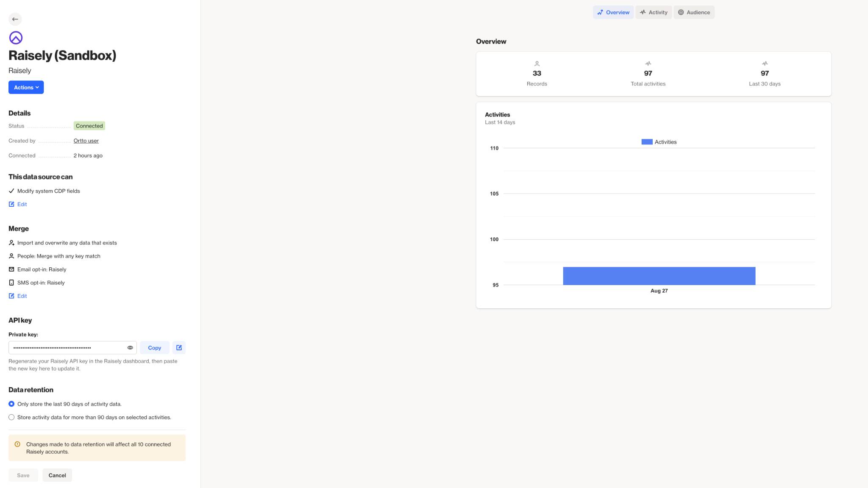This screenshot has height=488, width=868.
Task: Edit the data source permissions
Action: point(18,204)
